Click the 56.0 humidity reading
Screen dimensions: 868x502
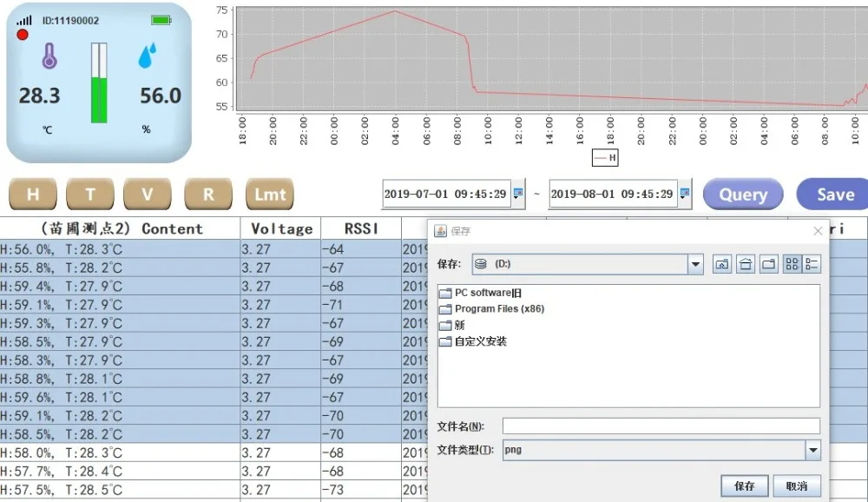pyautogui.click(x=160, y=96)
